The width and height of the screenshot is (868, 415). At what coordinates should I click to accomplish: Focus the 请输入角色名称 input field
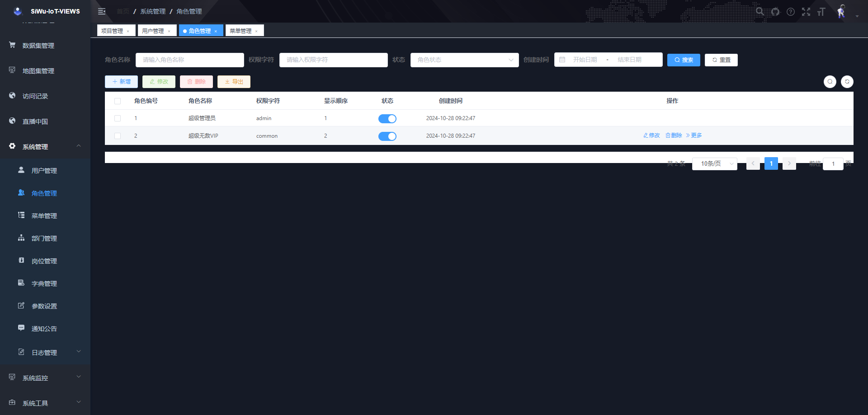click(x=190, y=60)
